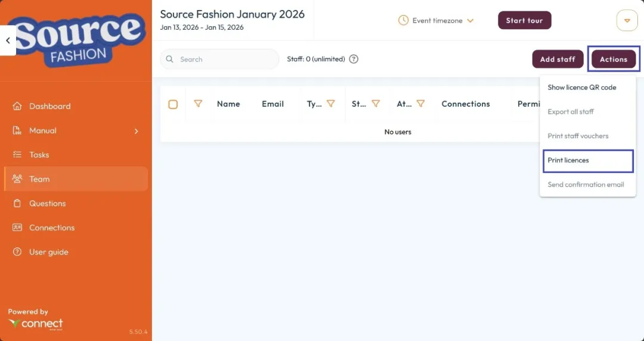
Task: Click the staff limit help icon
Action: pyautogui.click(x=354, y=59)
